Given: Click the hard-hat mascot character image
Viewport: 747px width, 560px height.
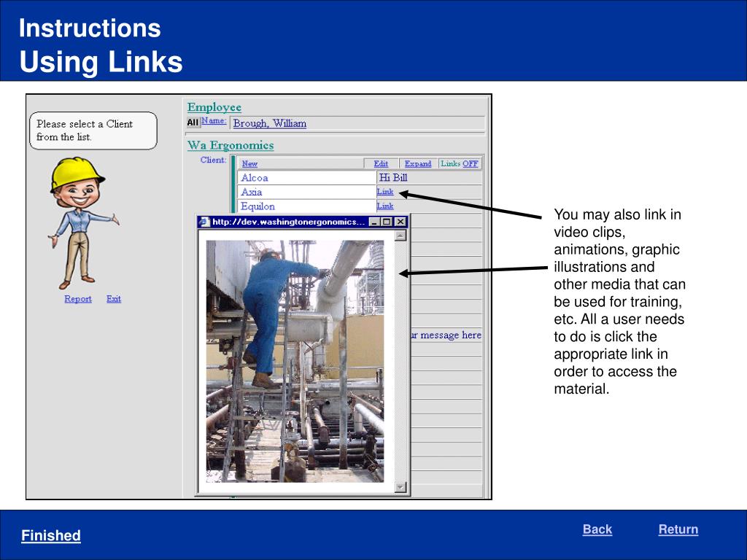Looking at the screenshot, I should coord(83,223).
